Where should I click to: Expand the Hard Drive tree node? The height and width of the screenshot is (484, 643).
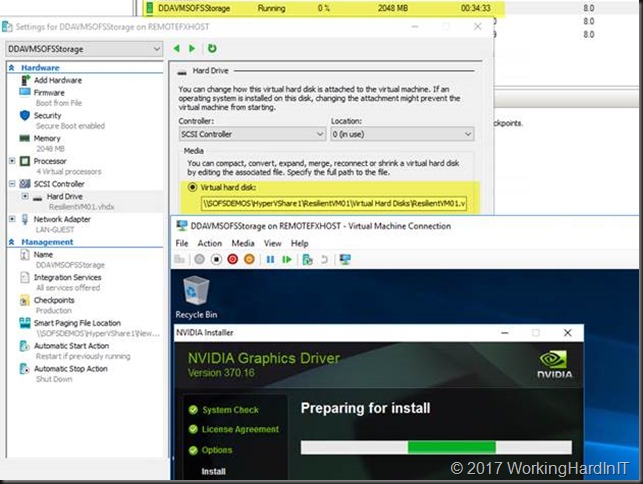25,196
